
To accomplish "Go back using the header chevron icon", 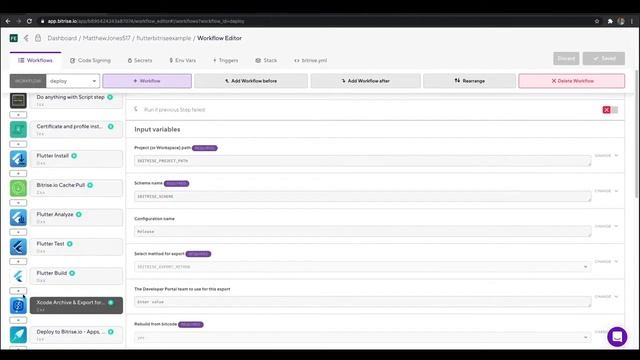I will 26,38.
